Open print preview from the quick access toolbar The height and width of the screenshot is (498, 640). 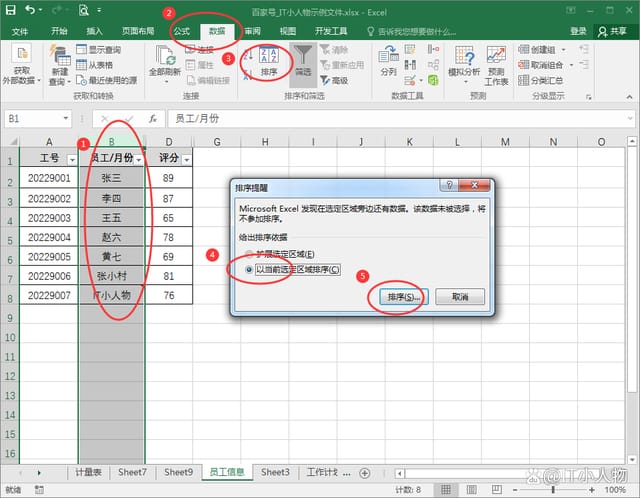(84, 10)
